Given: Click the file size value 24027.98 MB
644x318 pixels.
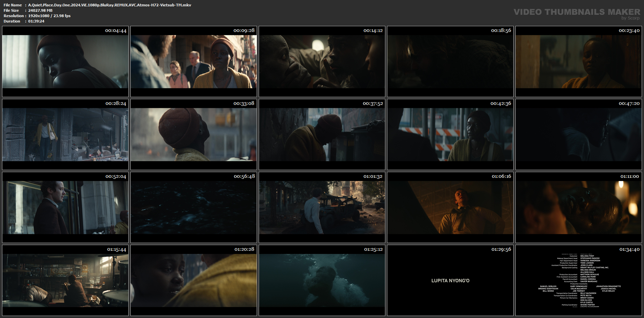Looking at the screenshot, I should point(40,10).
